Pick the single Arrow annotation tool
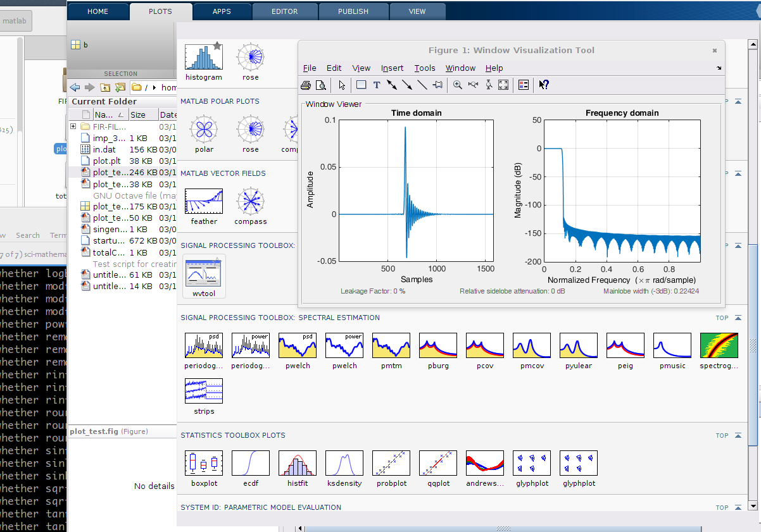Image resolution: width=761 pixels, height=532 pixels. pyautogui.click(x=407, y=85)
